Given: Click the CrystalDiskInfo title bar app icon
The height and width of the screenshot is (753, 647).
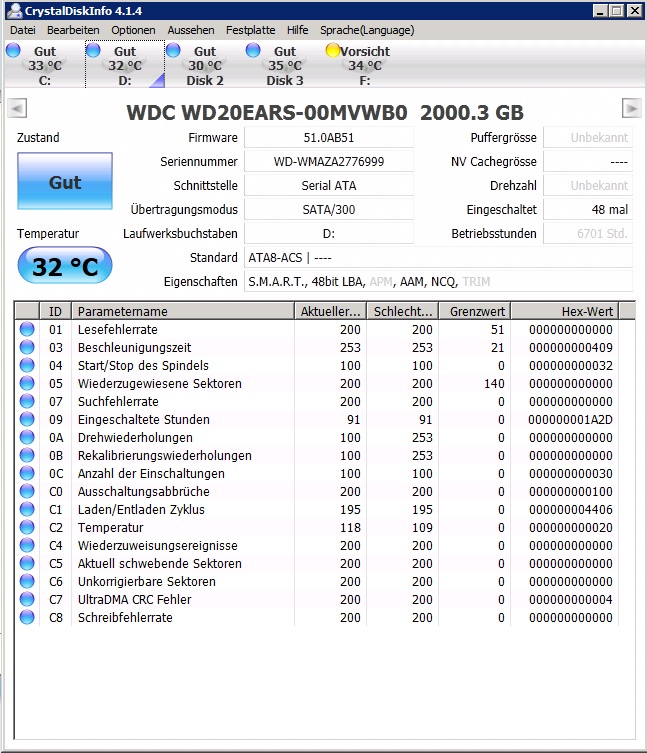Looking at the screenshot, I should tap(15, 11).
